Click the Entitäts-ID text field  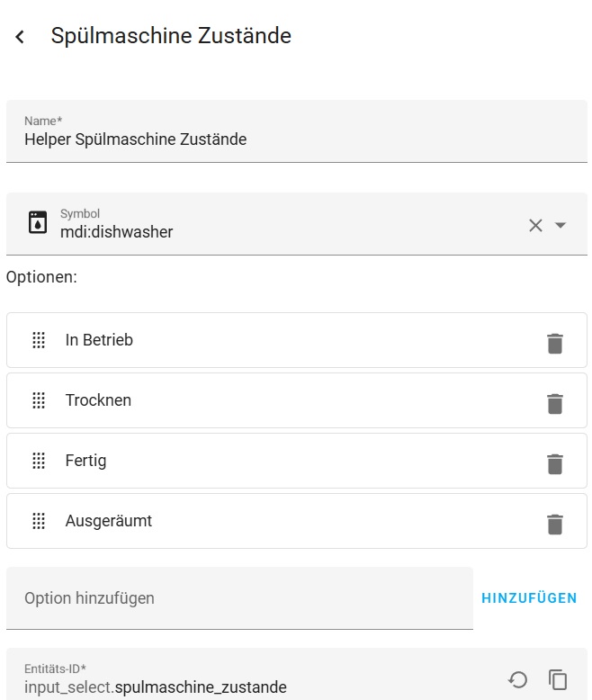tap(252, 687)
